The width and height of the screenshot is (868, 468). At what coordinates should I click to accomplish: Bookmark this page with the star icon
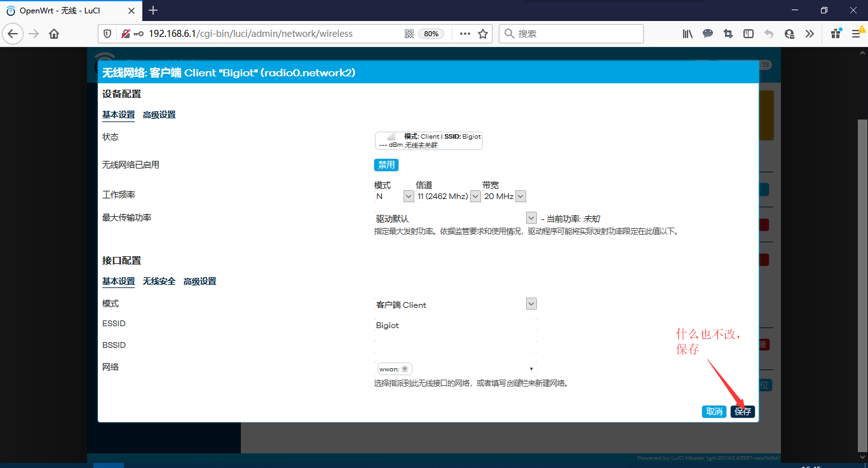point(483,34)
